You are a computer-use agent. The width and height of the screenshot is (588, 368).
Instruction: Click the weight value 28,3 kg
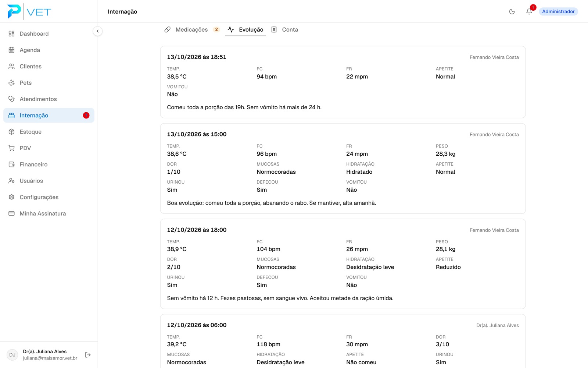tap(445, 154)
